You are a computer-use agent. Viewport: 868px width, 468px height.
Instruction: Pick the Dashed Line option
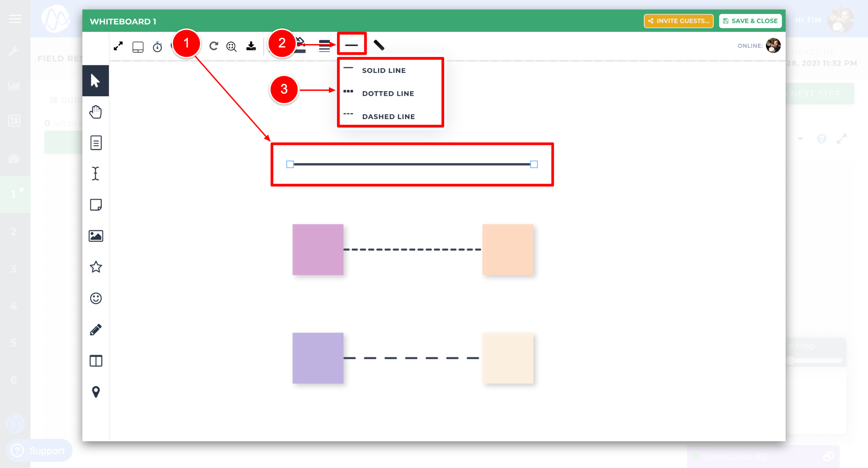pyautogui.click(x=388, y=117)
